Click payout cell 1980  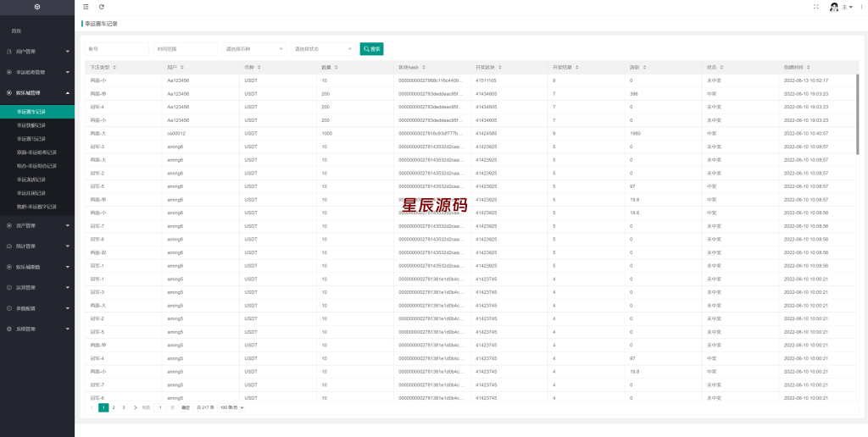tap(635, 133)
